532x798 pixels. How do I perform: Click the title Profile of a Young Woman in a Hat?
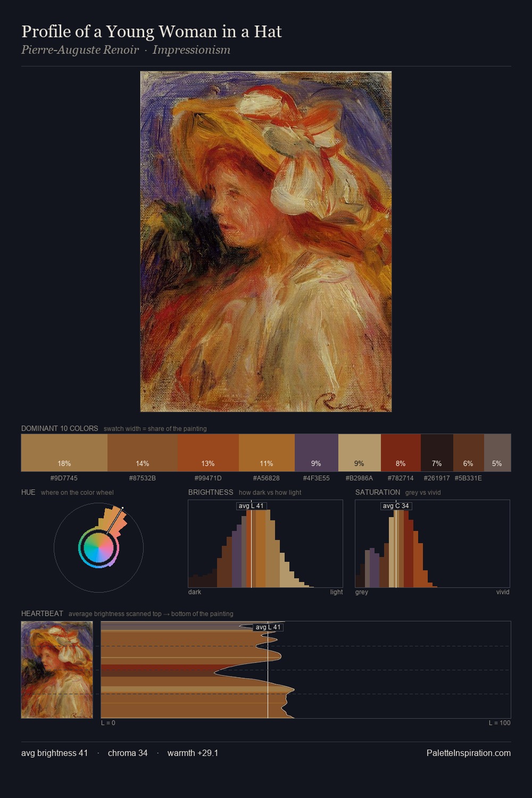pos(152,31)
